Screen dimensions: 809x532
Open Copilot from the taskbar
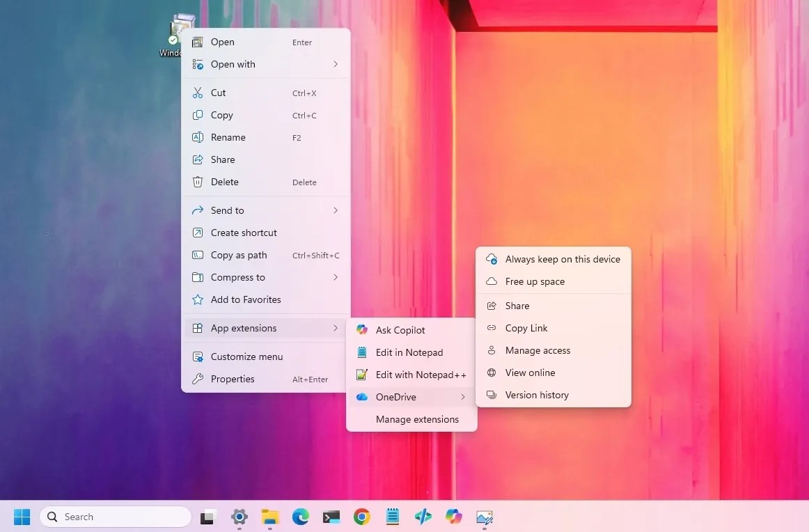click(453, 517)
